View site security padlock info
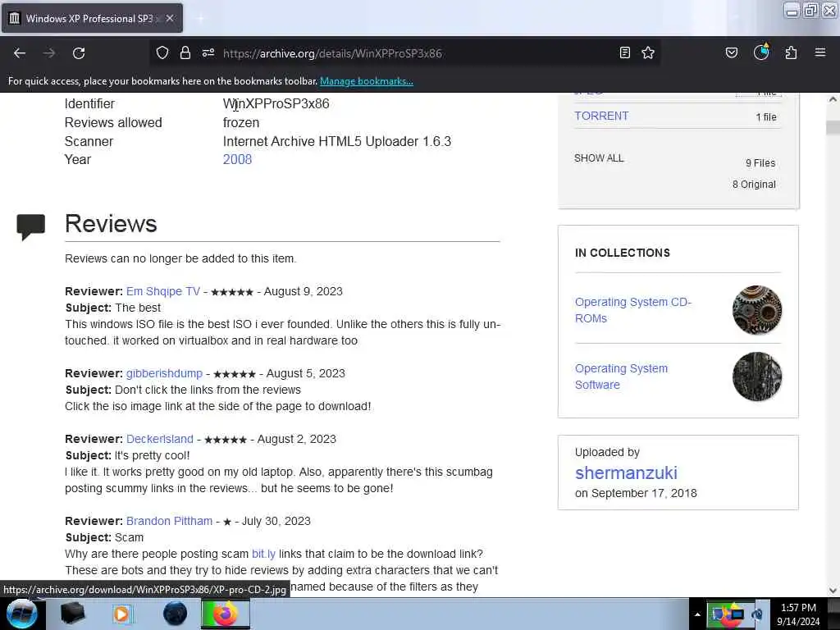This screenshot has width=840, height=630. tap(185, 53)
